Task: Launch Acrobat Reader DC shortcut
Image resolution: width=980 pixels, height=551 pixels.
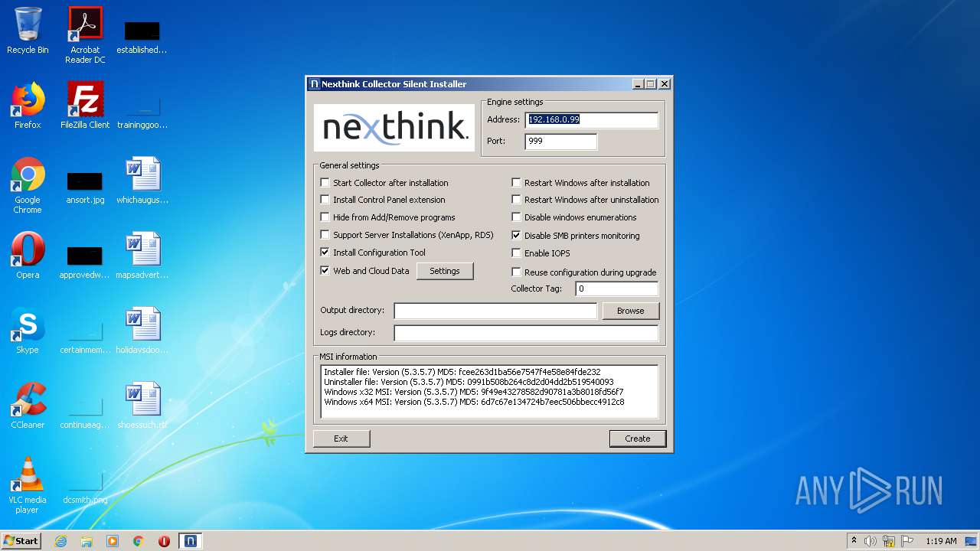Action: 85,35
